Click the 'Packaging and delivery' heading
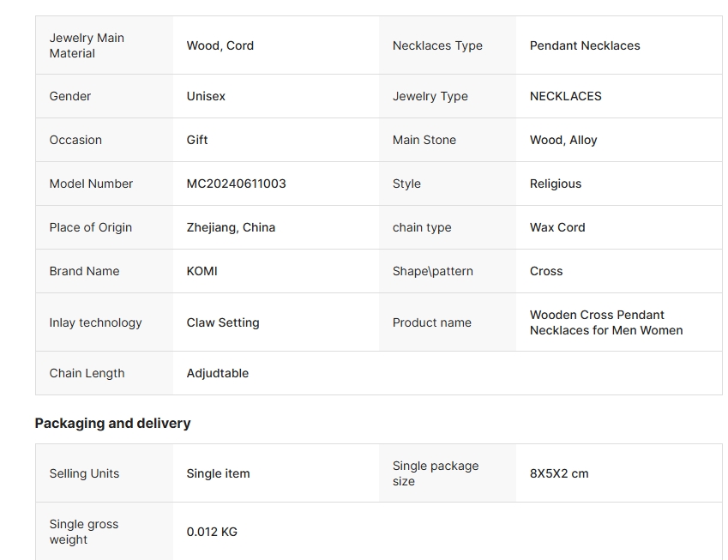 pyautogui.click(x=112, y=423)
